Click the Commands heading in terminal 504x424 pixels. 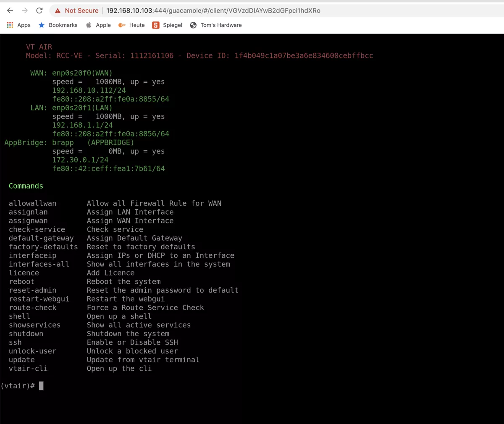pos(26,186)
